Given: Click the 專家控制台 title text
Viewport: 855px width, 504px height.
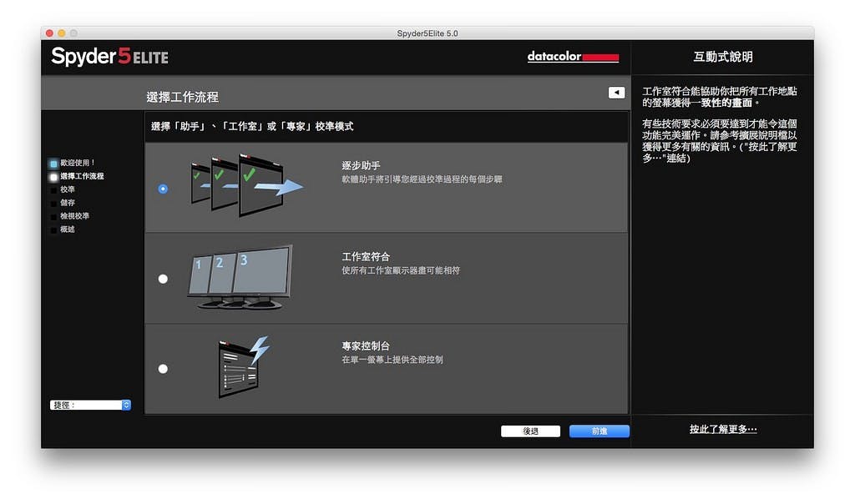Looking at the screenshot, I should coord(366,346).
